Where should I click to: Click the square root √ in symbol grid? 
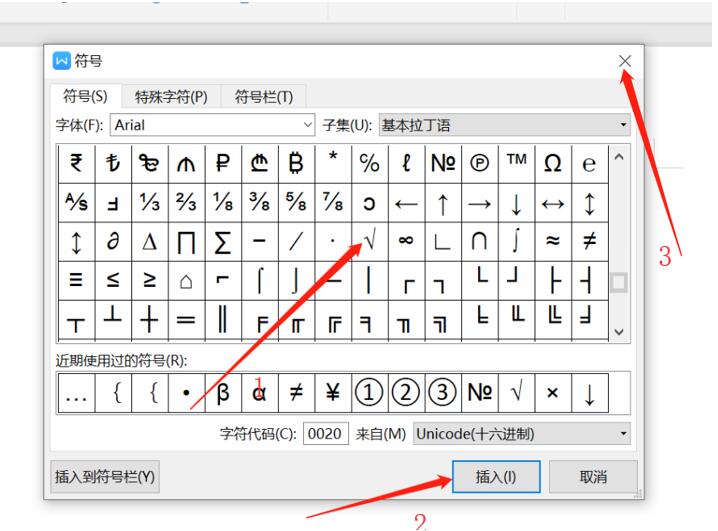[x=370, y=242]
